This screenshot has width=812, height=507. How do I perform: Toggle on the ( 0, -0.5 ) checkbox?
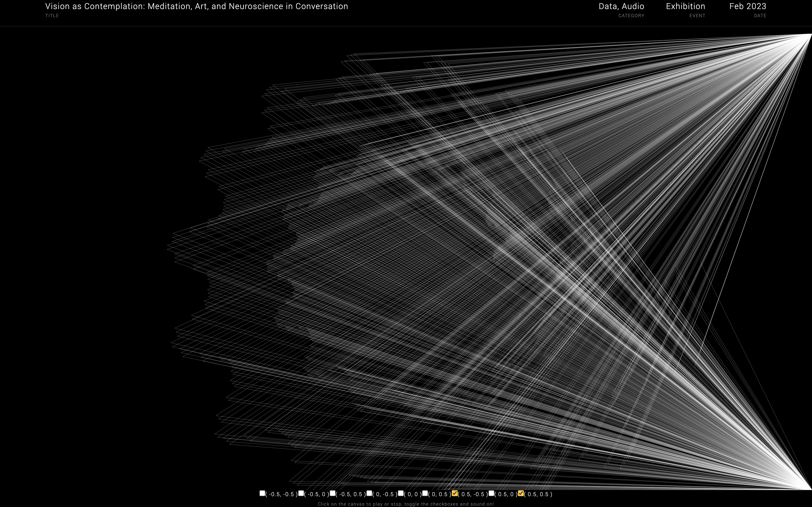[x=369, y=493]
